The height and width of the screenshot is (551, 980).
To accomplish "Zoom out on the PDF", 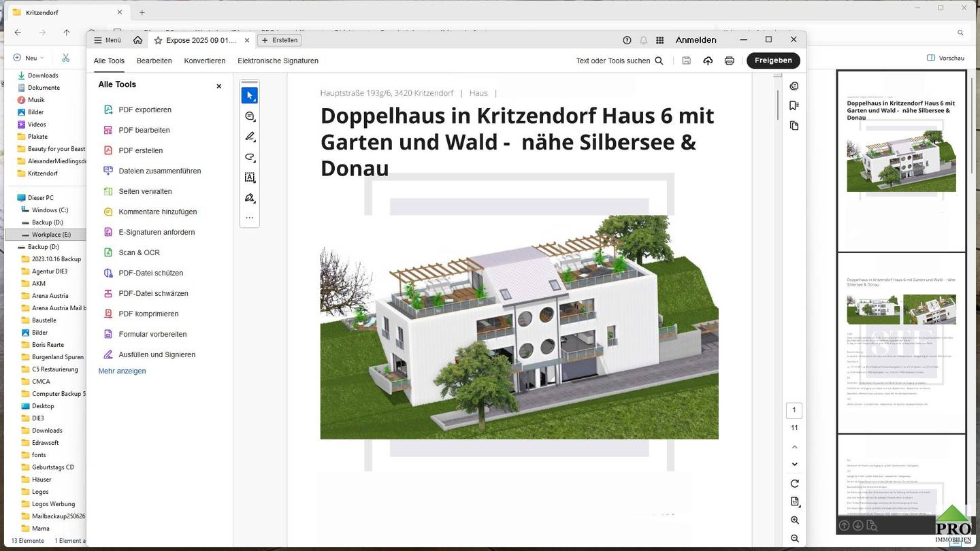I will coord(794,539).
